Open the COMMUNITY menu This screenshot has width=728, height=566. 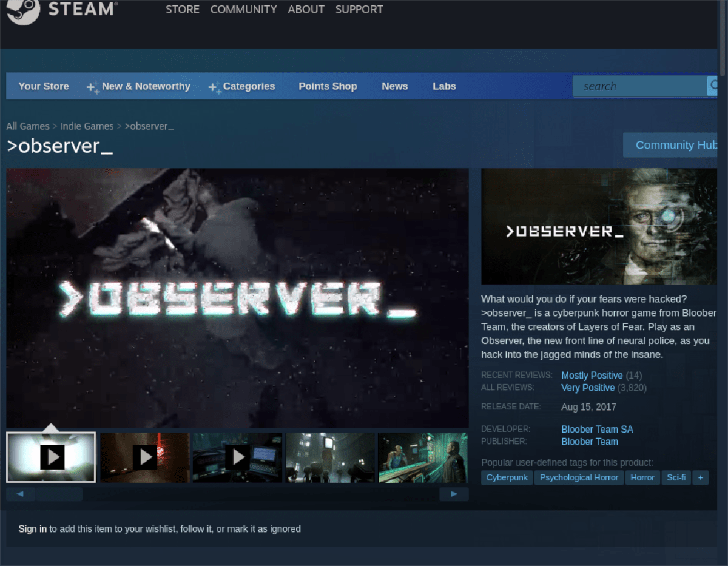(x=243, y=9)
